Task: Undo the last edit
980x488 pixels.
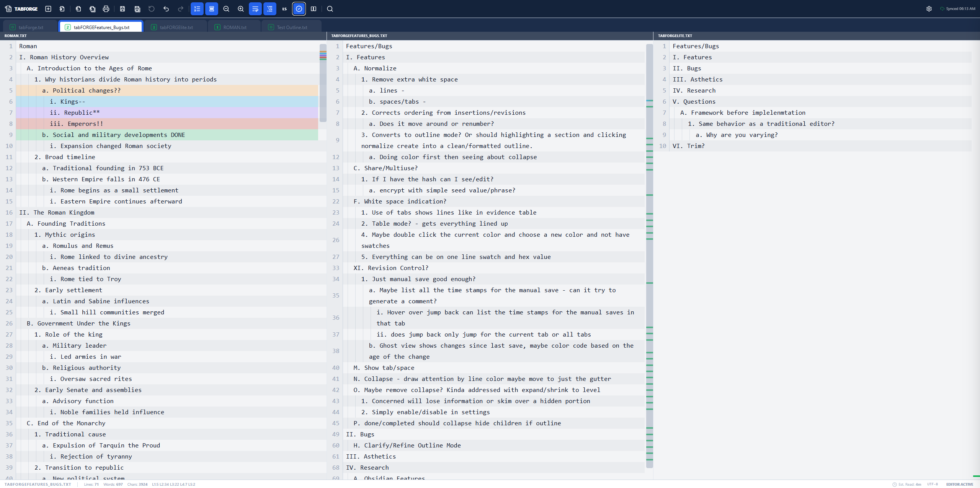Action: tap(166, 9)
